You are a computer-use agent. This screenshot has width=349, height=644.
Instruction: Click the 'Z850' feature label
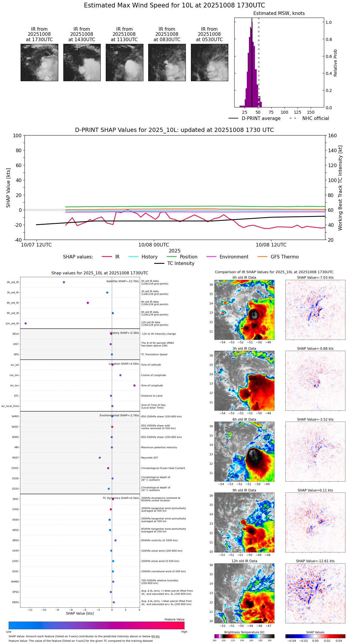pyautogui.click(x=16, y=540)
